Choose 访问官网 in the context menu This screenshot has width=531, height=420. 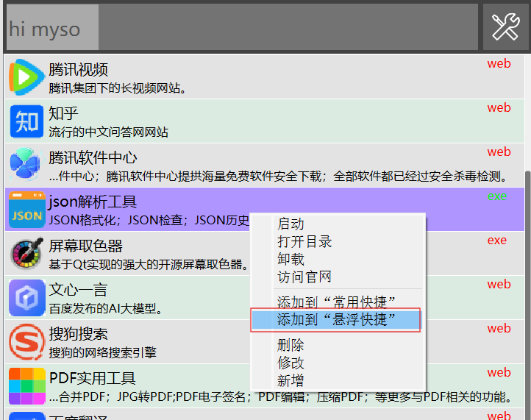(304, 277)
